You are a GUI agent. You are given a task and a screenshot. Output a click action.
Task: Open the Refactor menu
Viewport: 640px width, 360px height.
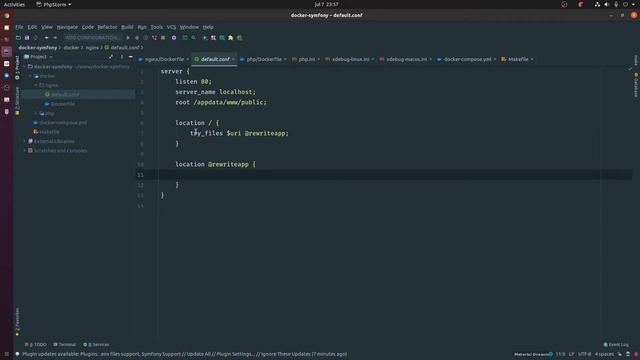click(x=107, y=27)
